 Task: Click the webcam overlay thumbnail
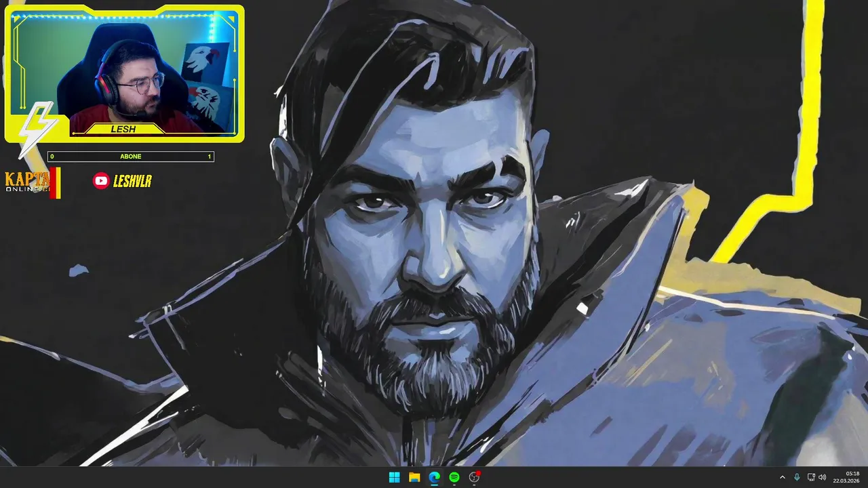[x=125, y=74]
